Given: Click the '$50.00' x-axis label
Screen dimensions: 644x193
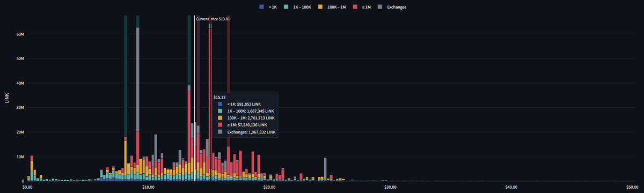Looking at the screenshot, I should pyautogui.click(x=632, y=187).
